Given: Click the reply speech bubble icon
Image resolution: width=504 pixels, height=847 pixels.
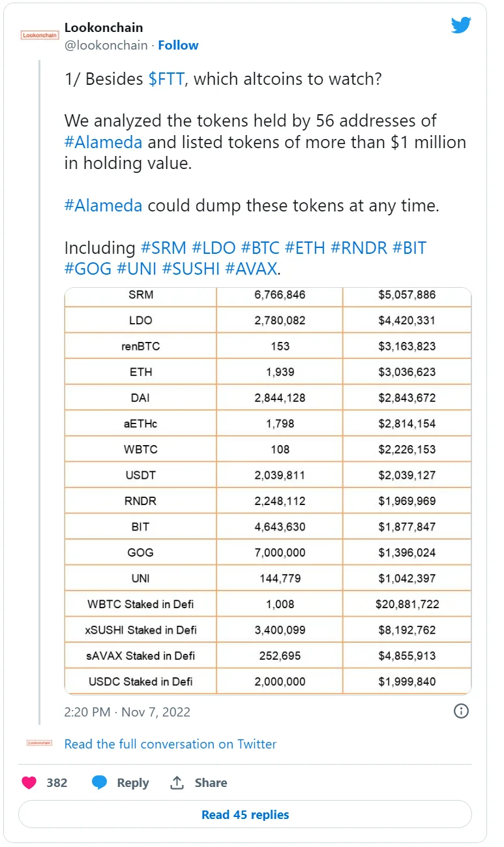Looking at the screenshot, I should tap(100, 782).
